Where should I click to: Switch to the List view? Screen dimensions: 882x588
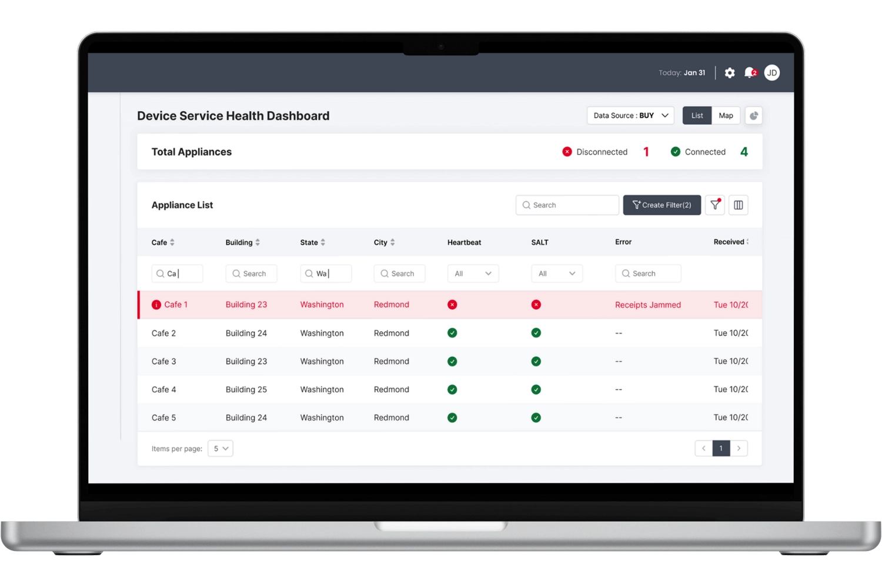(697, 116)
